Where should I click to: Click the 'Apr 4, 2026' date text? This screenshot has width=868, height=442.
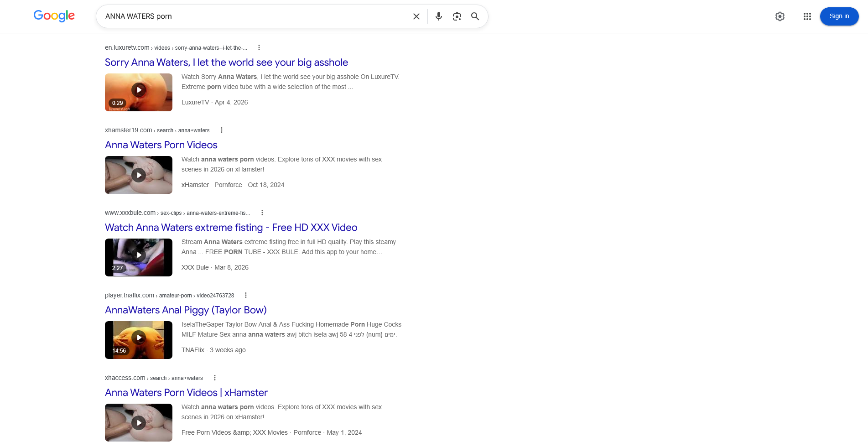coord(231,102)
